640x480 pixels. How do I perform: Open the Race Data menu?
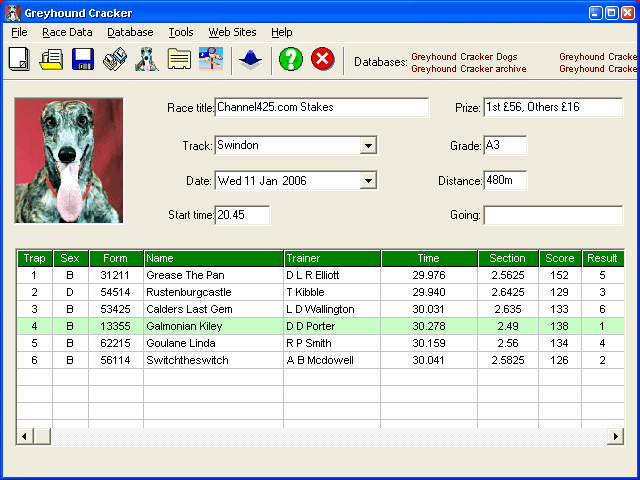pyautogui.click(x=67, y=32)
